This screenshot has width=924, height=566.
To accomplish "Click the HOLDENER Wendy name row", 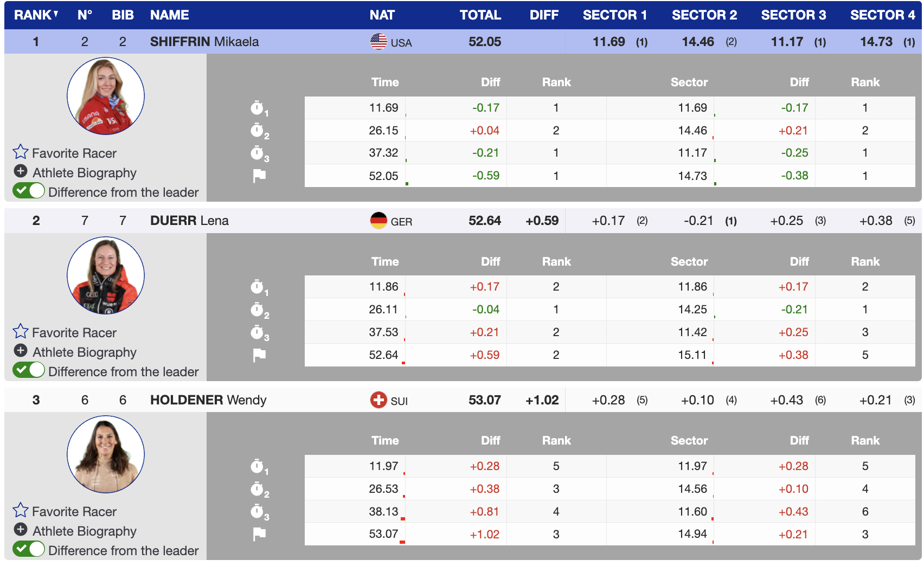I will (208, 400).
